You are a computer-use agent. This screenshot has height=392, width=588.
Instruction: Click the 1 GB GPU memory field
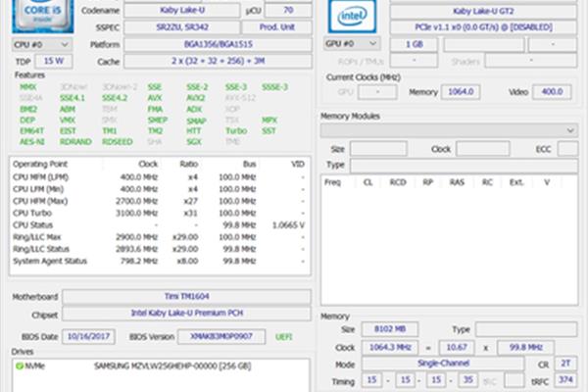coord(414,44)
